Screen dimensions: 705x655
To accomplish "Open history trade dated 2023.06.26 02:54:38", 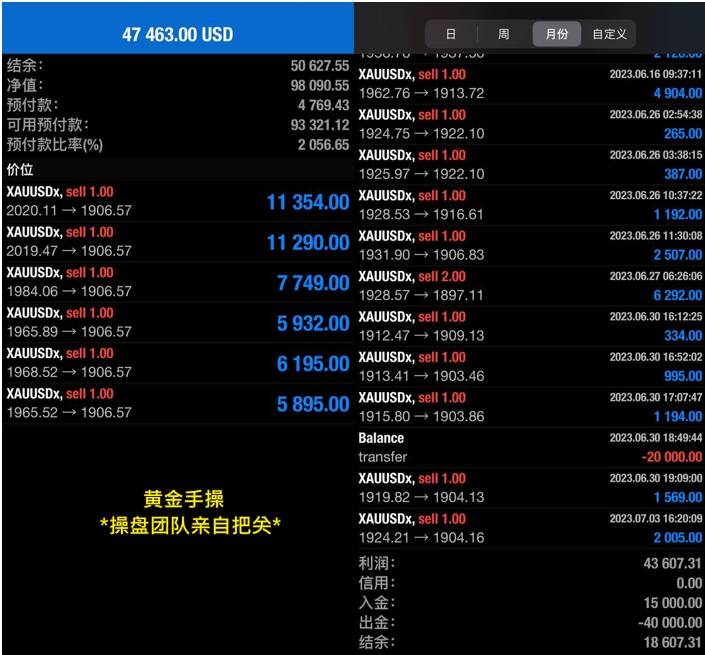I will point(530,125).
